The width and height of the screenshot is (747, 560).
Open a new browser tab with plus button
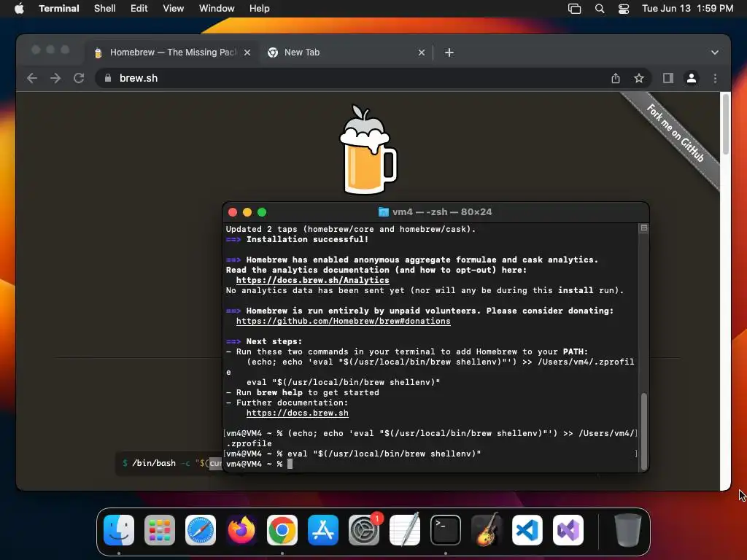449,52
